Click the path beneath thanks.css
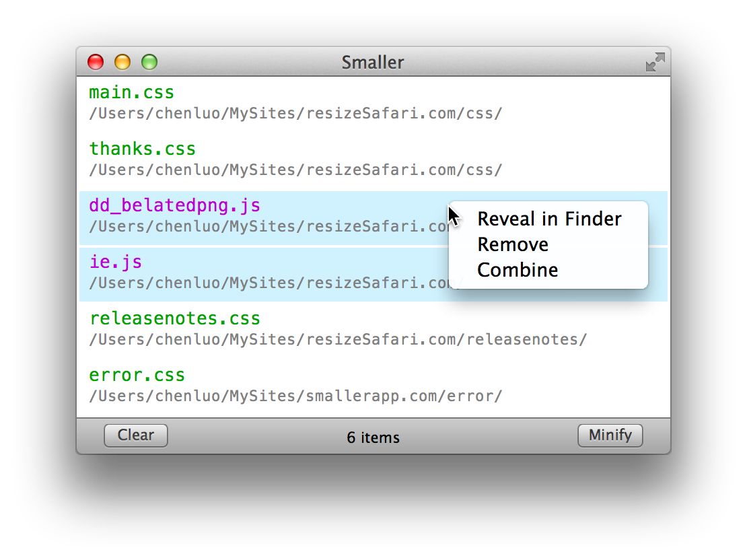This screenshot has width=747, height=560. tap(295, 170)
